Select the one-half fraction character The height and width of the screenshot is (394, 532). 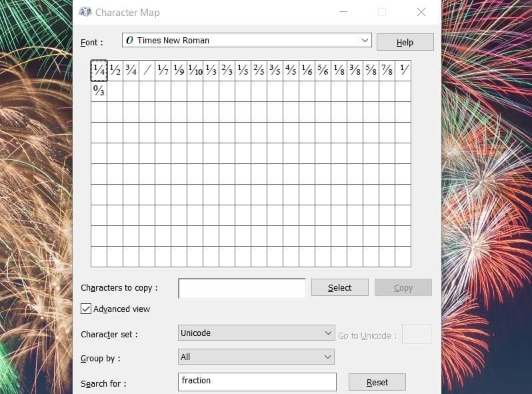pyautogui.click(x=115, y=71)
